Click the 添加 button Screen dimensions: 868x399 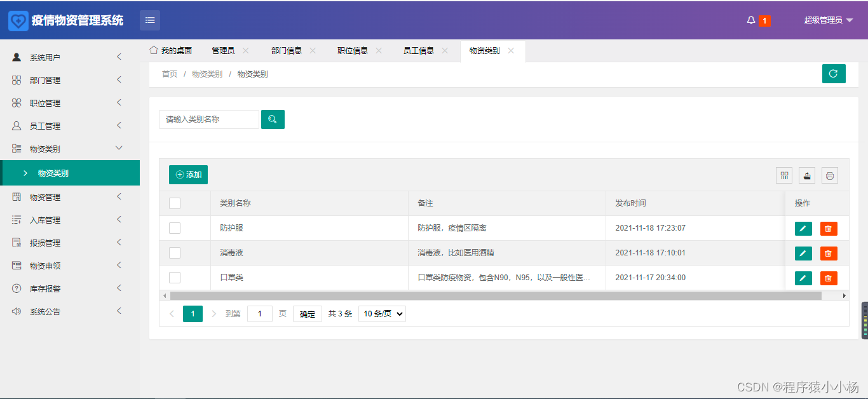click(x=188, y=175)
